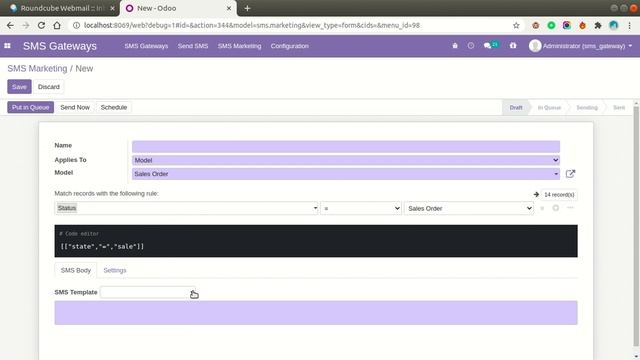Open the operator equals dropdown
This screenshot has height=360, width=640.
[x=361, y=208]
